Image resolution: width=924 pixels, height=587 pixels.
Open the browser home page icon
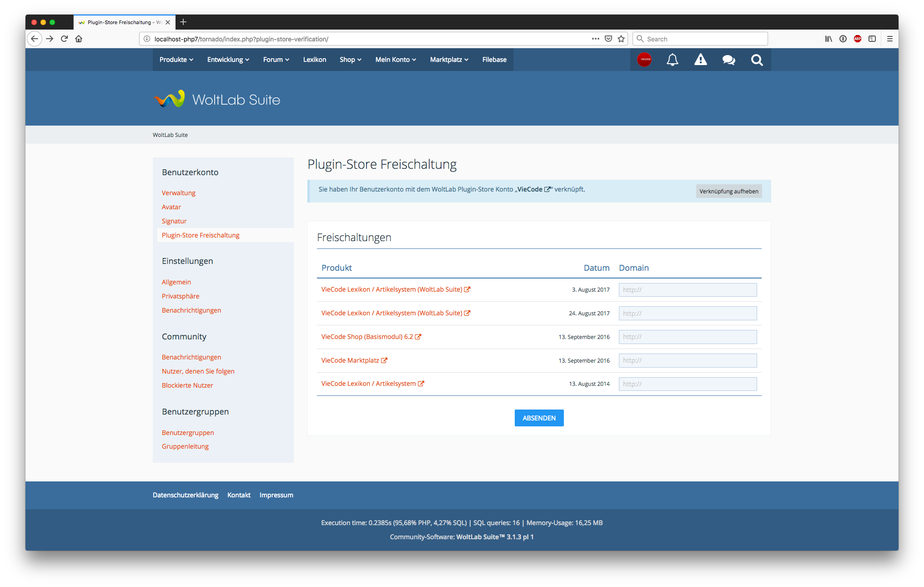click(79, 39)
